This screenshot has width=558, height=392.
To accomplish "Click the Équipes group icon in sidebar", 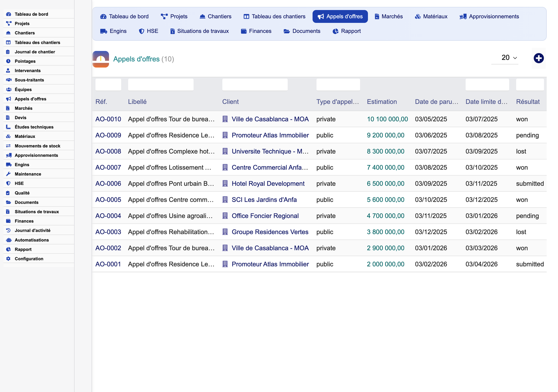I will tap(9, 89).
